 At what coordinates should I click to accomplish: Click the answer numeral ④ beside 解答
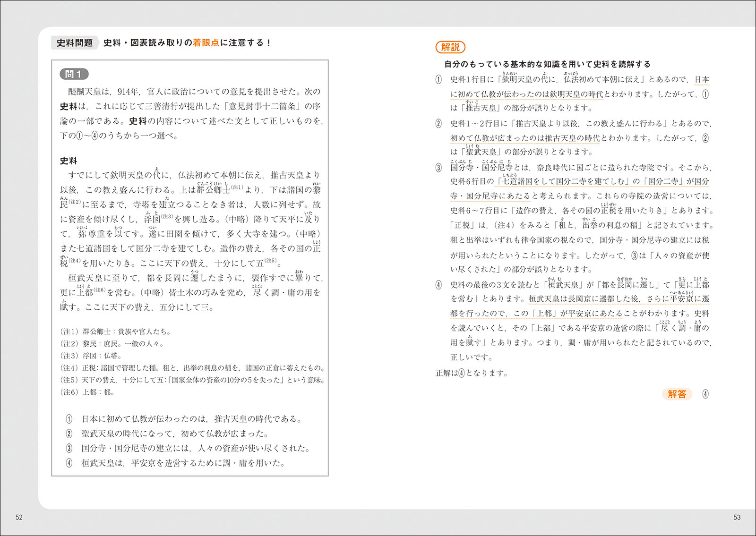coord(705,394)
